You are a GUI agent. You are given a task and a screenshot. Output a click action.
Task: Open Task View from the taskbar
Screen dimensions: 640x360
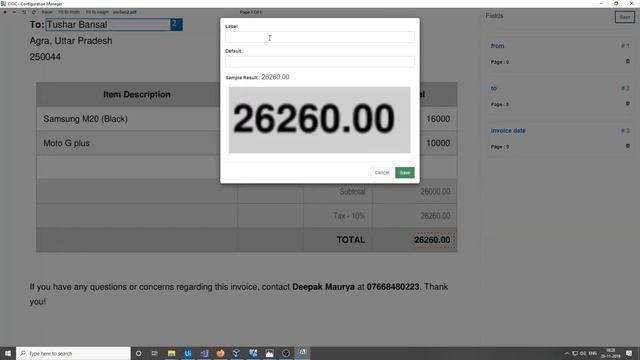click(x=154, y=353)
